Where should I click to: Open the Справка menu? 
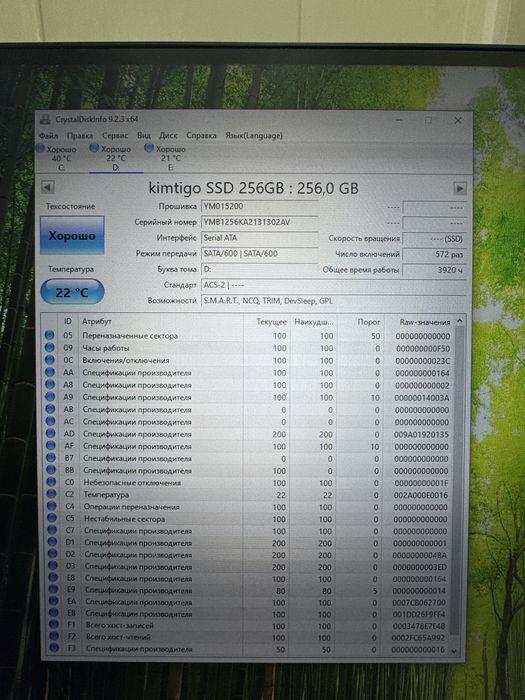[x=201, y=135]
